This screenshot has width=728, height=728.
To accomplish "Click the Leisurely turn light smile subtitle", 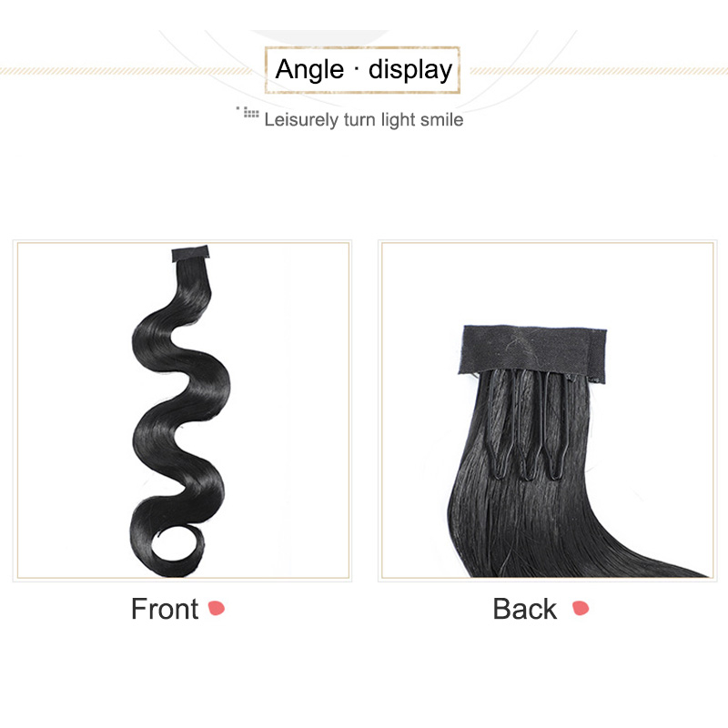I will [x=363, y=120].
